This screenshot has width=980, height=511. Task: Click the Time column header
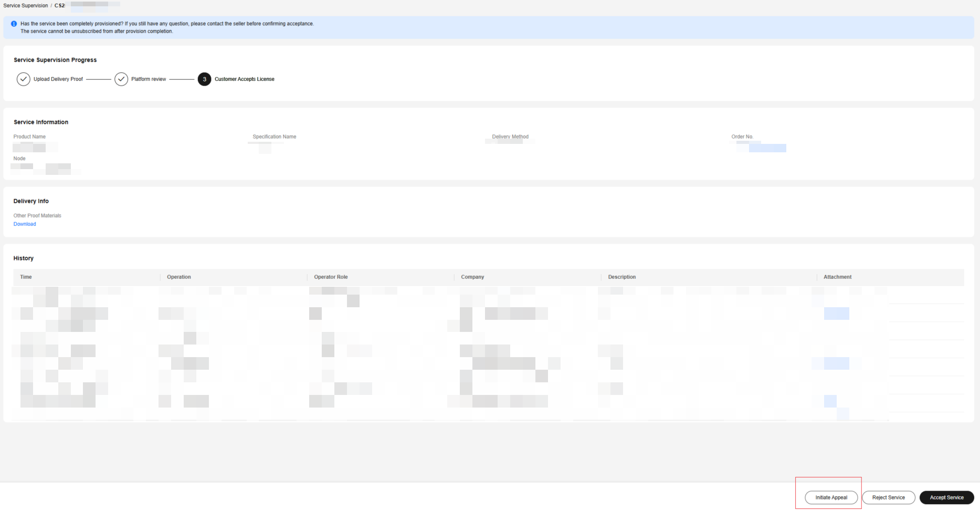coord(26,277)
